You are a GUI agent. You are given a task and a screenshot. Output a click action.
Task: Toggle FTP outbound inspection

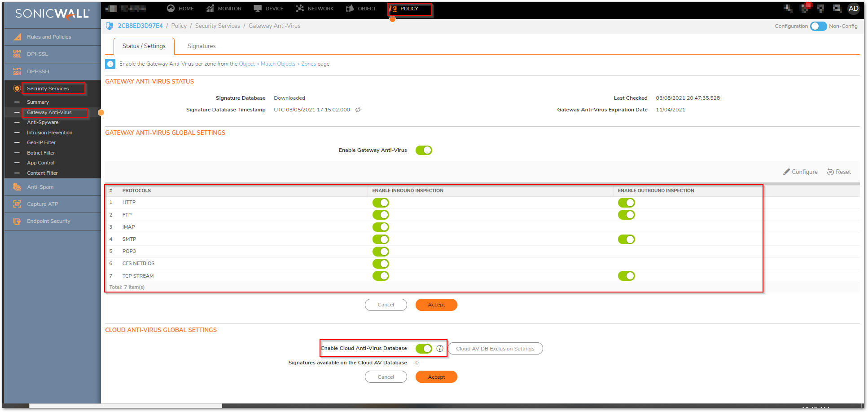[x=626, y=215]
